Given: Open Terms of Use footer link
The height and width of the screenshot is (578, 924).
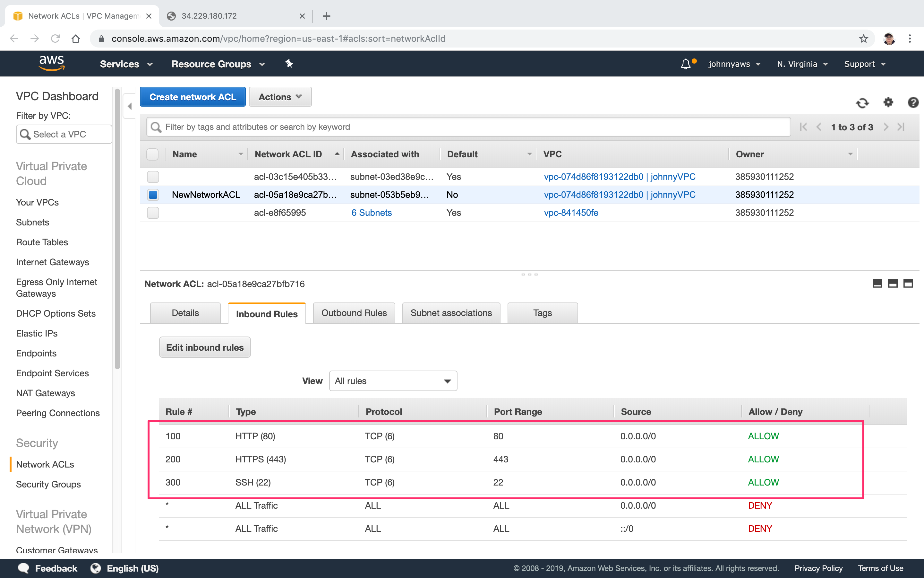Looking at the screenshot, I should pyautogui.click(x=880, y=568).
